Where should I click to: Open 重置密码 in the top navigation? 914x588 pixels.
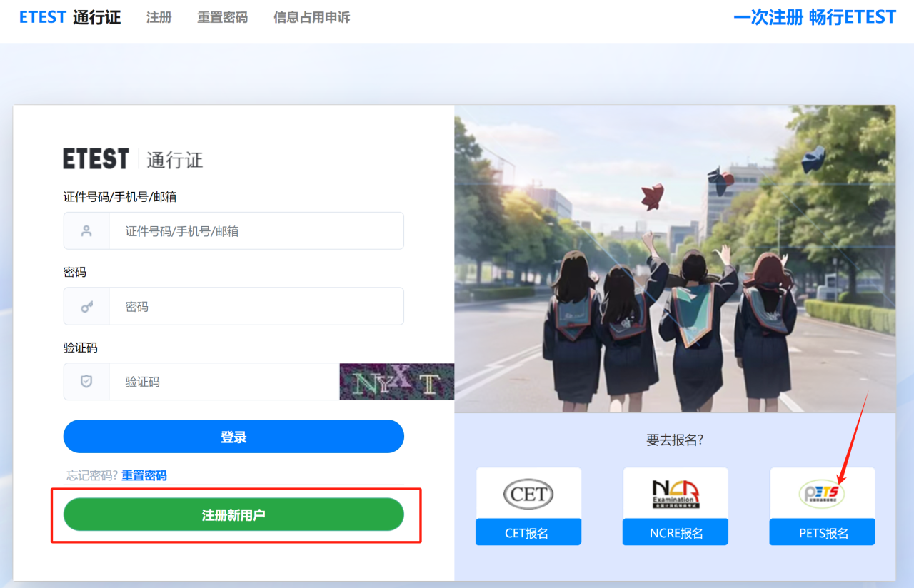pyautogui.click(x=222, y=17)
